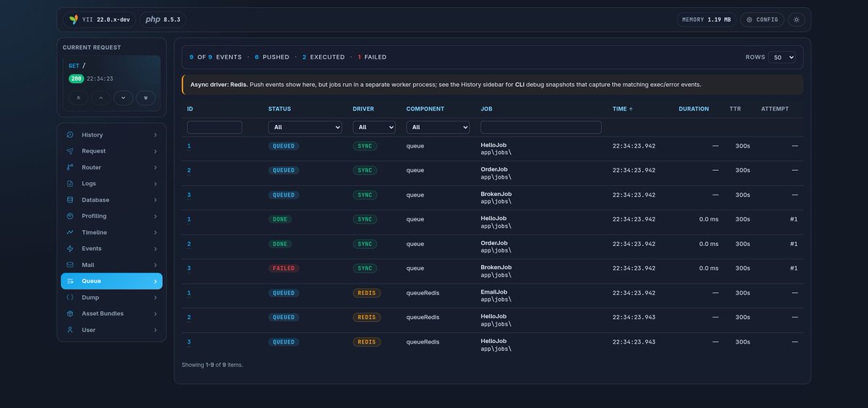Toggle the TIME column sort order

click(623, 109)
